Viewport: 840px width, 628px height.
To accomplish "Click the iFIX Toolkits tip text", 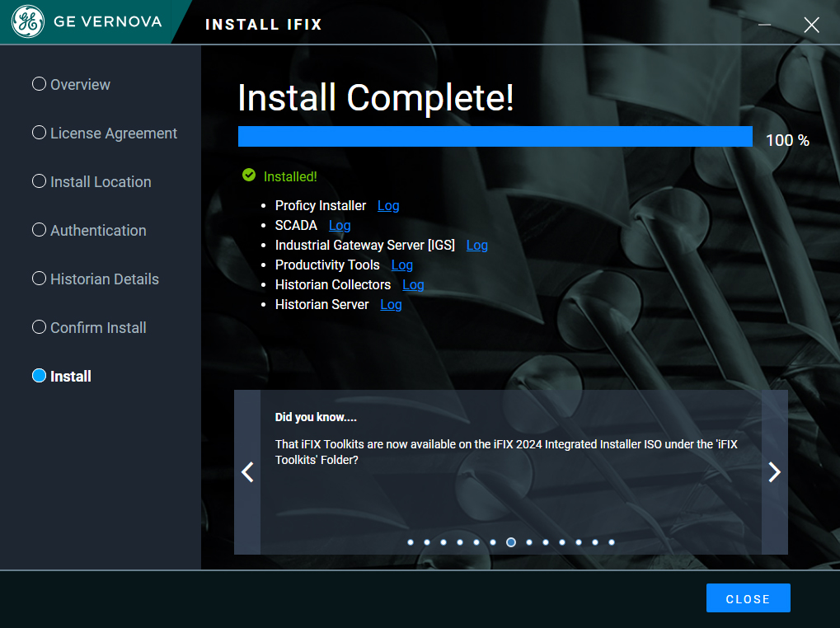I will coord(506,452).
